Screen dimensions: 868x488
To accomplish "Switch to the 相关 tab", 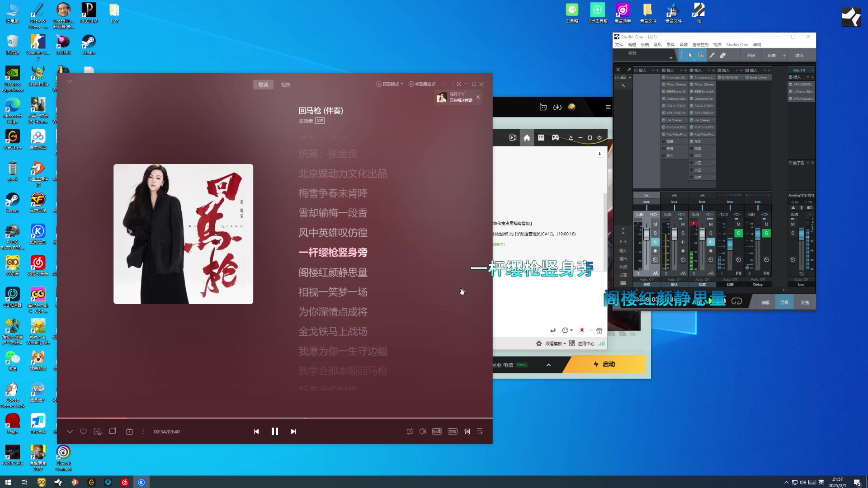I will [286, 84].
